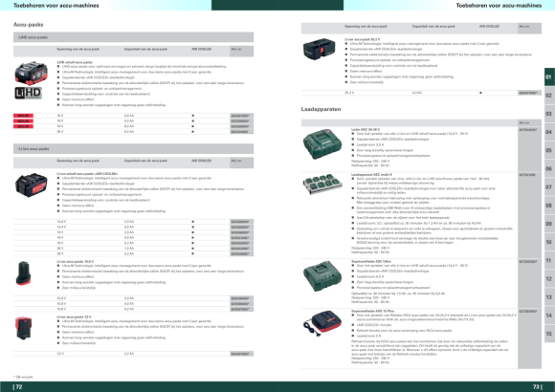Image resolution: width=555 pixels, height=392 pixels.
Task: Select chapter tab 12
Action: [x=549, y=279]
